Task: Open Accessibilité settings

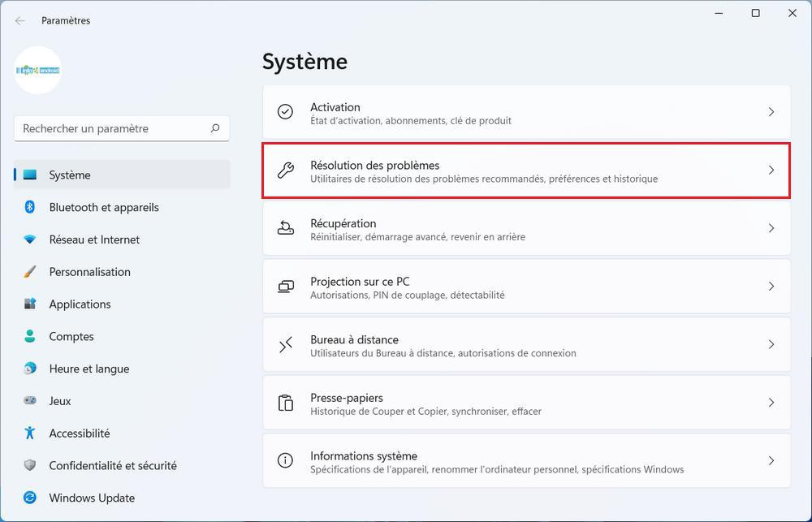Action: pyautogui.click(x=122, y=433)
